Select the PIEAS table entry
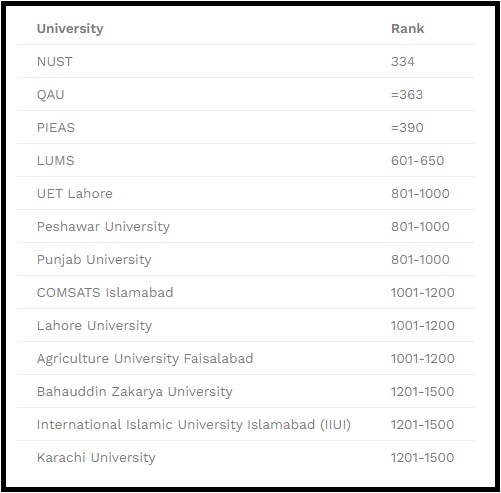 (x=56, y=128)
